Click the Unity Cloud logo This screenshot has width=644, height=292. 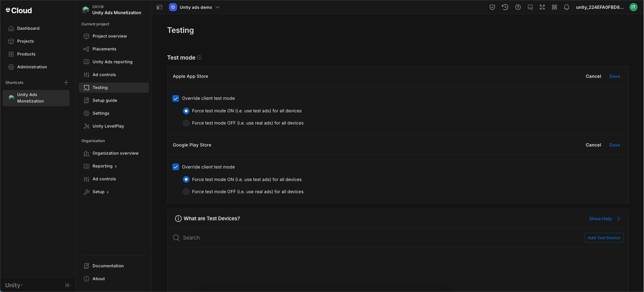coord(19,10)
